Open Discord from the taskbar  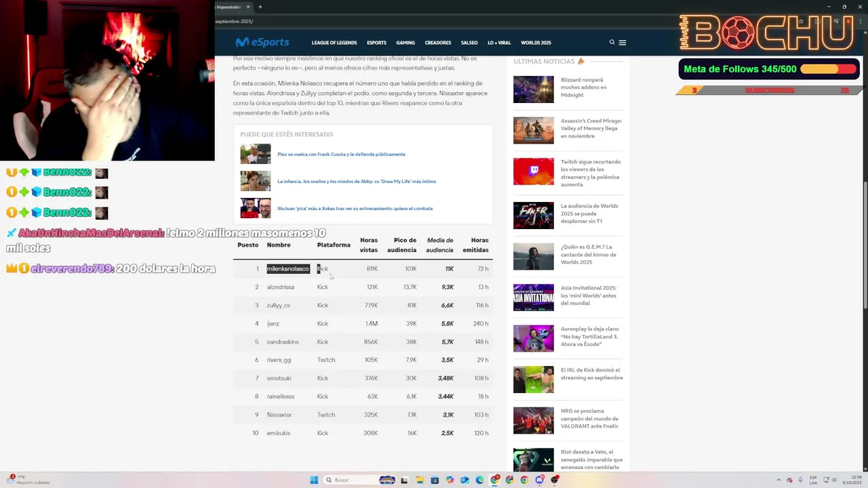click(539, 480)
